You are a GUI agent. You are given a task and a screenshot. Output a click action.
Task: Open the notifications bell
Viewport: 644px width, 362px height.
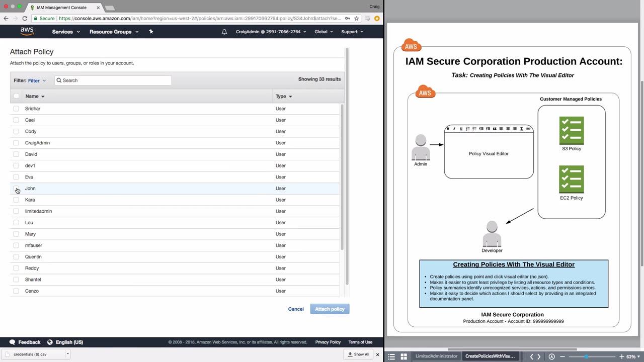pyautogui.click(x=224, y=32)
